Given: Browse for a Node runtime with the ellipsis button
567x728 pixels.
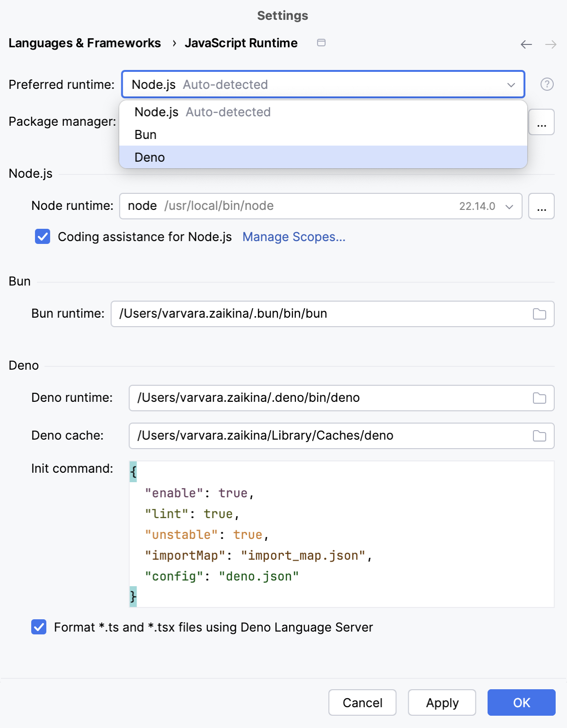Looking at the screenshot, I should pyautogui.click(x=541, y=206).
